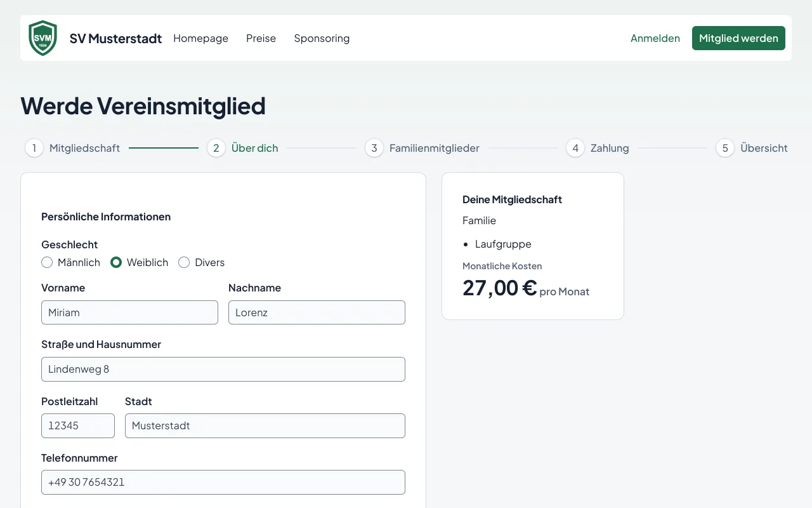Select the Weiblich gender option

pyautogui.click(x=140, y=262)
